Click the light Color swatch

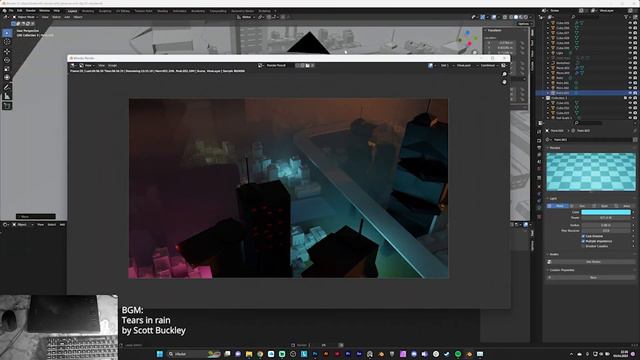point(606,212)
